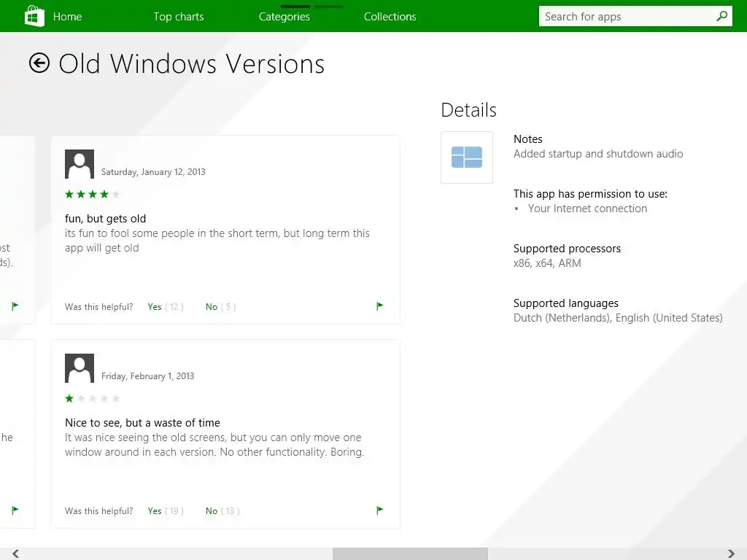Click the one-star rating of second review
Viewport: 747px width, 560px height.
(x=93, y=399)
